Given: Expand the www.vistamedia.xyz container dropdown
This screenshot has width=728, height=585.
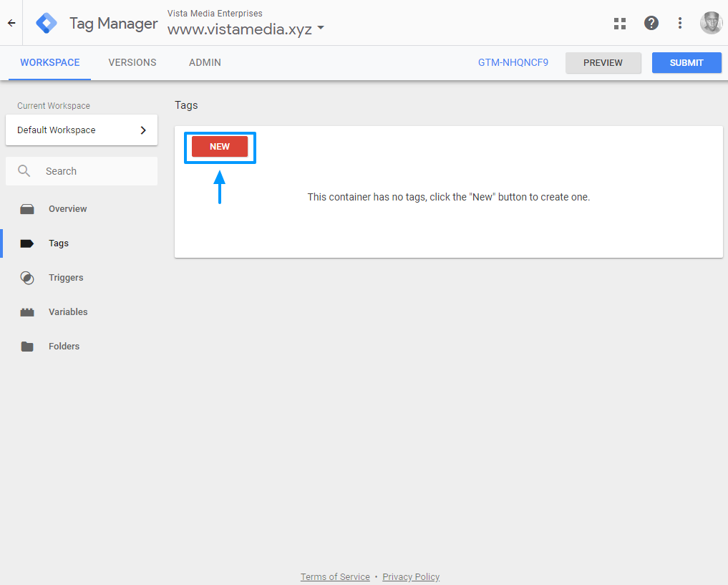Looking at the screenshot, I should (x=320, y=29).
